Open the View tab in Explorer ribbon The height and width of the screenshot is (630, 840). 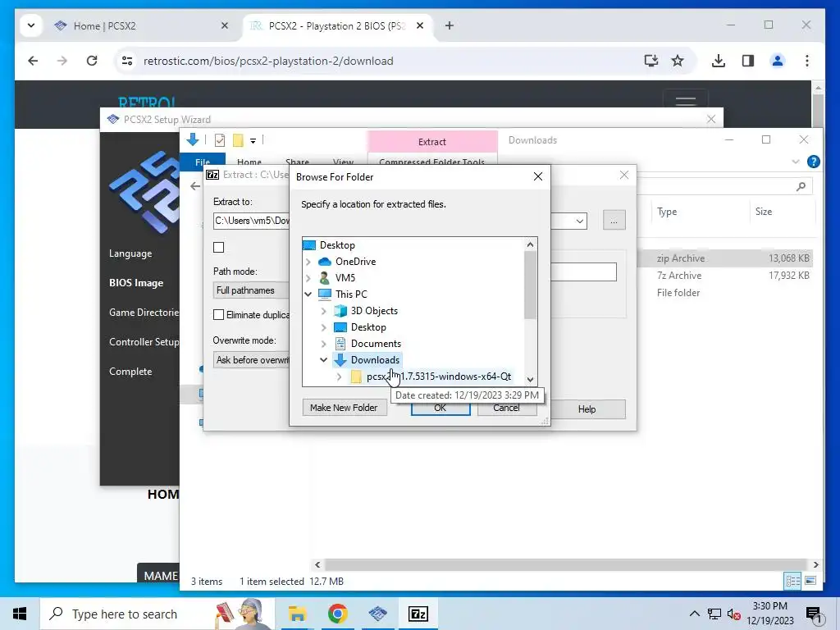tap(343, 162)
